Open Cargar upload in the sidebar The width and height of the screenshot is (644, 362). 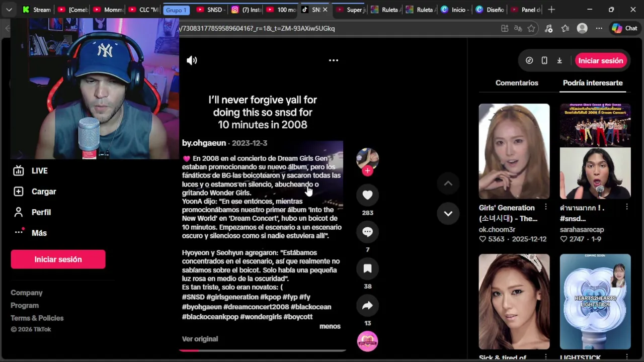(44, 192)
